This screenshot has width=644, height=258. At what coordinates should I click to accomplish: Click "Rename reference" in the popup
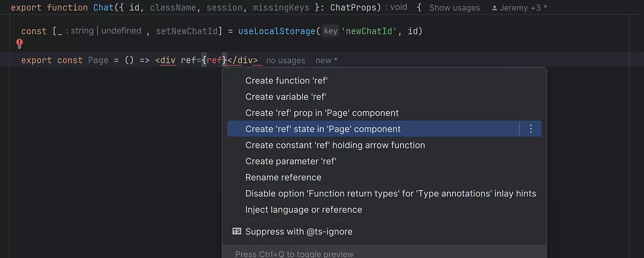(x=283, y=178)
